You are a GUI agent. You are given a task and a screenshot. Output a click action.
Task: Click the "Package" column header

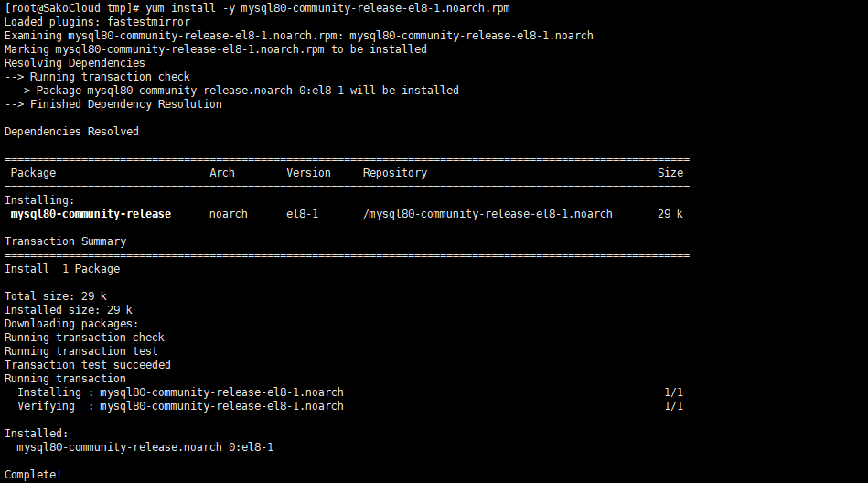pyautogui.click(x=33, y=173)
